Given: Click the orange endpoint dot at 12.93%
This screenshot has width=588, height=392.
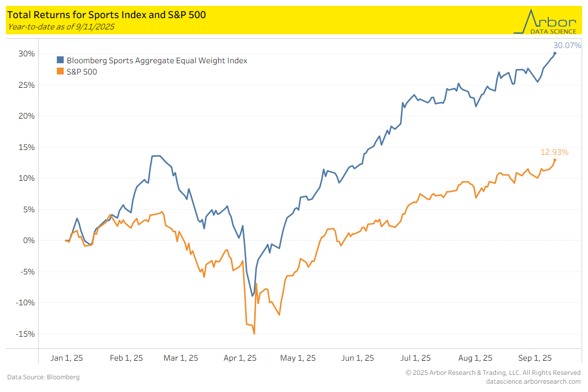Looking at the screenshot, I should (555, 160).
